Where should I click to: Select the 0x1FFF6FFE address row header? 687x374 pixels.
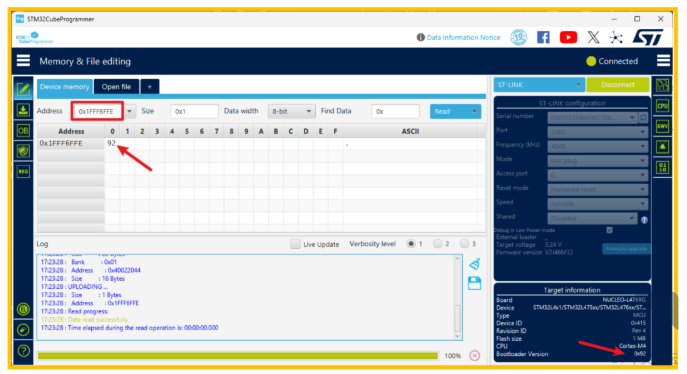[71, 143]
